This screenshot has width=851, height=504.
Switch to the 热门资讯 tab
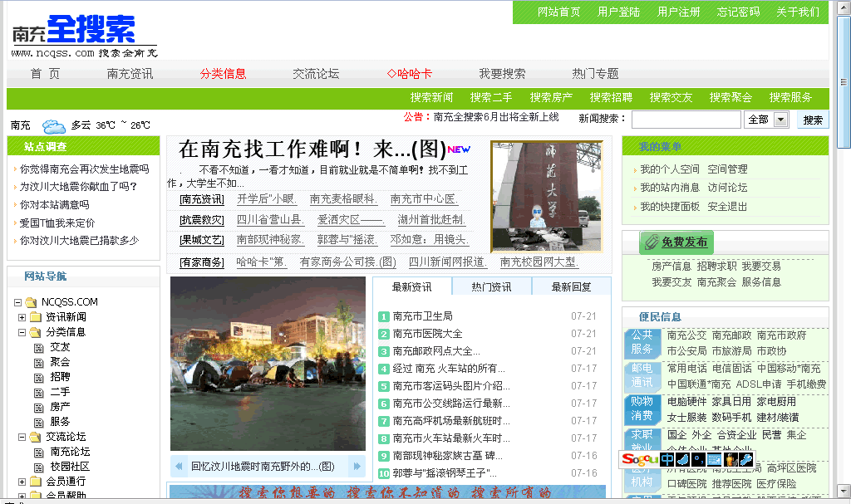click(491, 287)
